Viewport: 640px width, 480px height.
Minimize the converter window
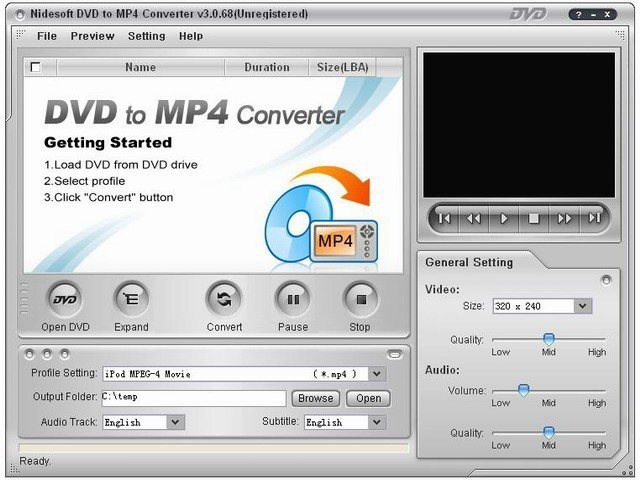pos(593,15)
